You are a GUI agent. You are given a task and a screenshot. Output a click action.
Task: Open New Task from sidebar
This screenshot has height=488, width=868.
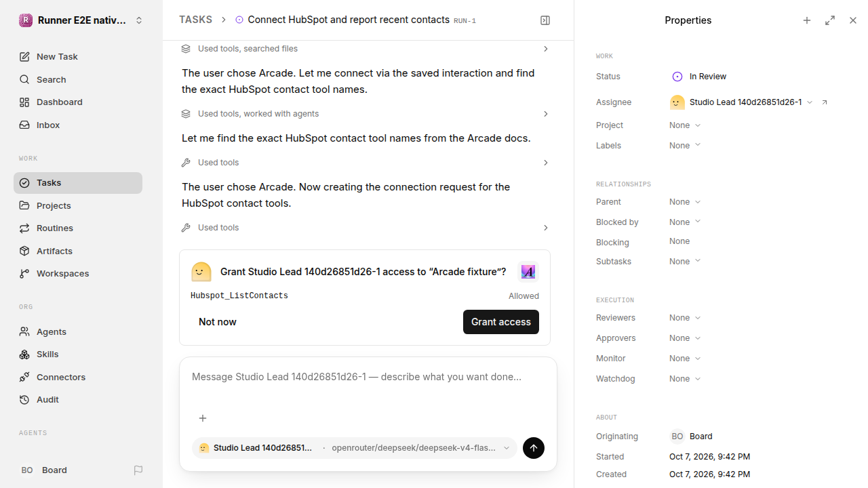[x=78, y=57]
